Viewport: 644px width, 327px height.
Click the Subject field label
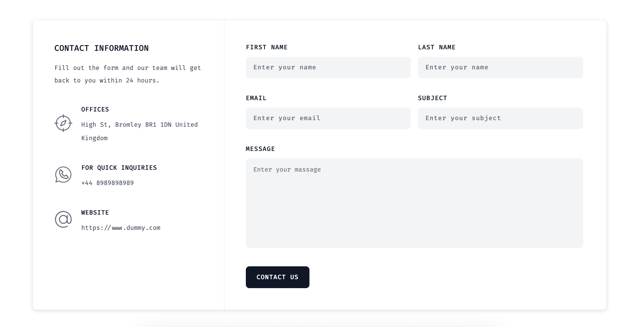(433, 98)
